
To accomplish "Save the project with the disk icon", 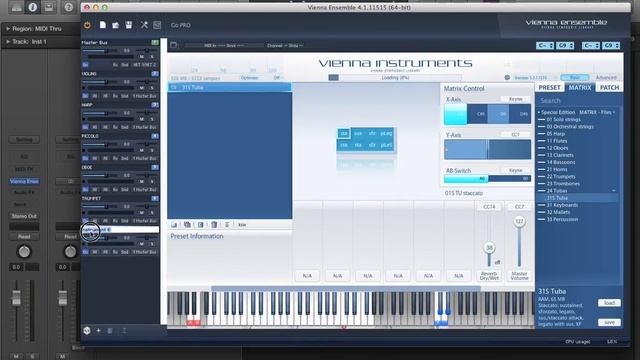I will click(129, 25).
